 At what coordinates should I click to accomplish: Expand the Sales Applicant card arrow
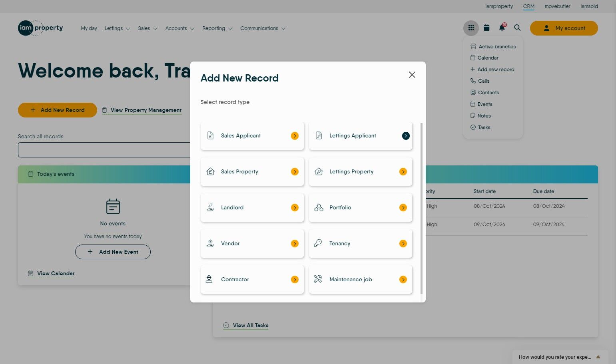click(x=295, y=136)
